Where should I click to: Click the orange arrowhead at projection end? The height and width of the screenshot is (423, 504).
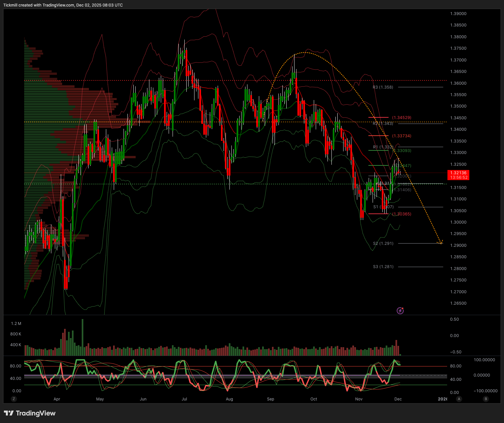441,243
